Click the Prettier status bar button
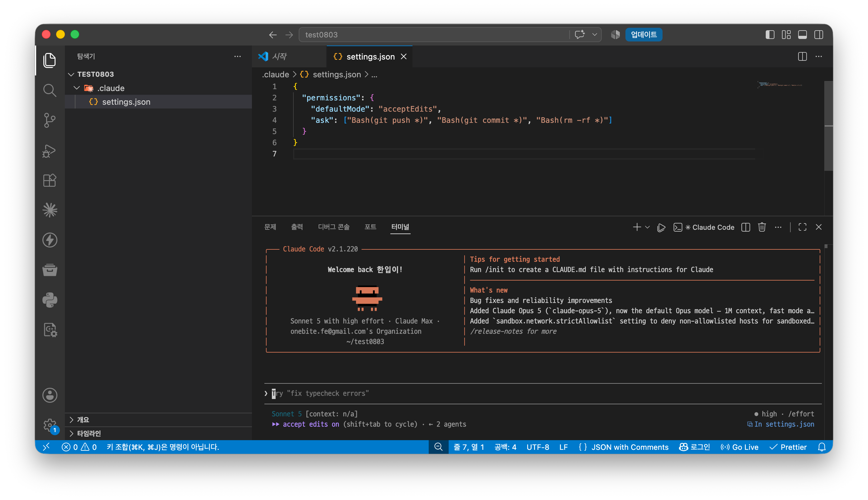The image size is (868, 500). (788, 447)
